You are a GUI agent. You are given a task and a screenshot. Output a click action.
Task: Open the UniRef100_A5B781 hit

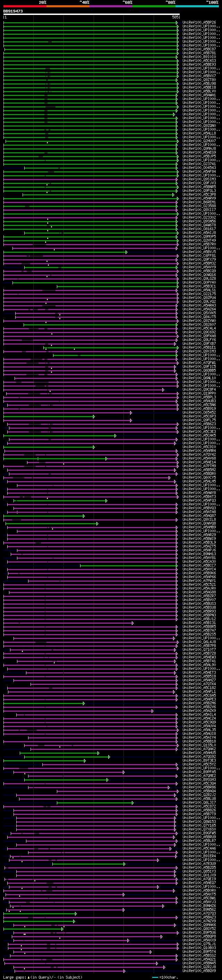click(199, 53)
